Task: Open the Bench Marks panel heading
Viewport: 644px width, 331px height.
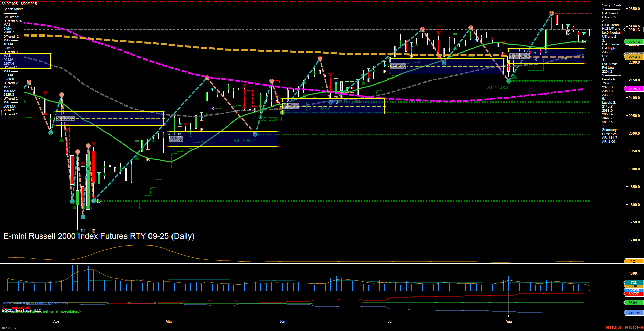Action: 13,9
